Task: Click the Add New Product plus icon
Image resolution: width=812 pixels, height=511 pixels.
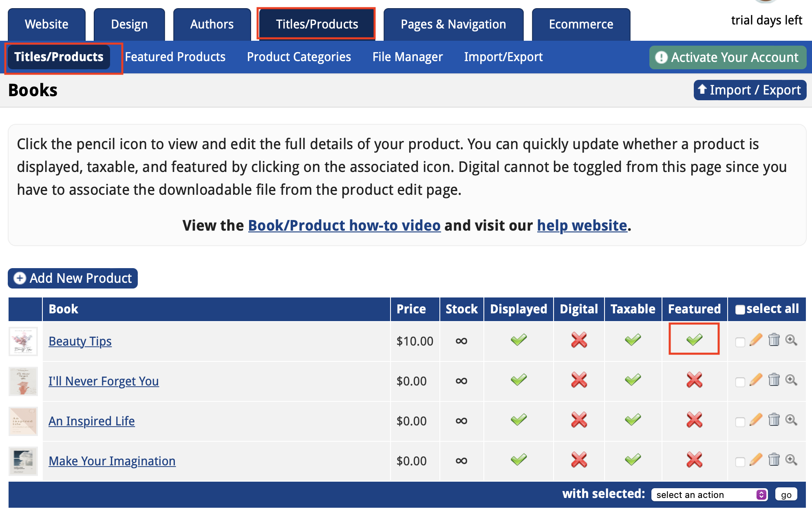Action: tap(19, 278)
